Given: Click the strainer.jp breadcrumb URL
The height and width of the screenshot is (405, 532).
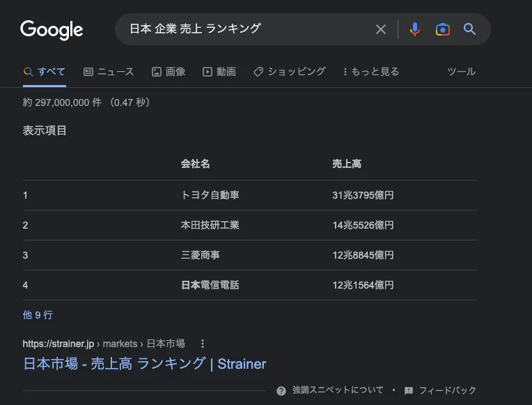Looking at the screenshot, I should click(104, 344).
